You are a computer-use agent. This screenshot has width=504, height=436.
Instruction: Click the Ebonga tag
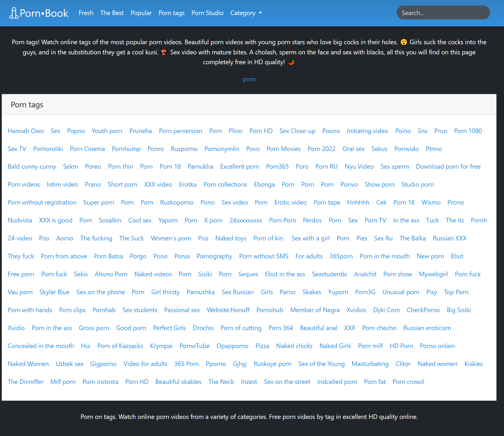click(x=264, y=185)
